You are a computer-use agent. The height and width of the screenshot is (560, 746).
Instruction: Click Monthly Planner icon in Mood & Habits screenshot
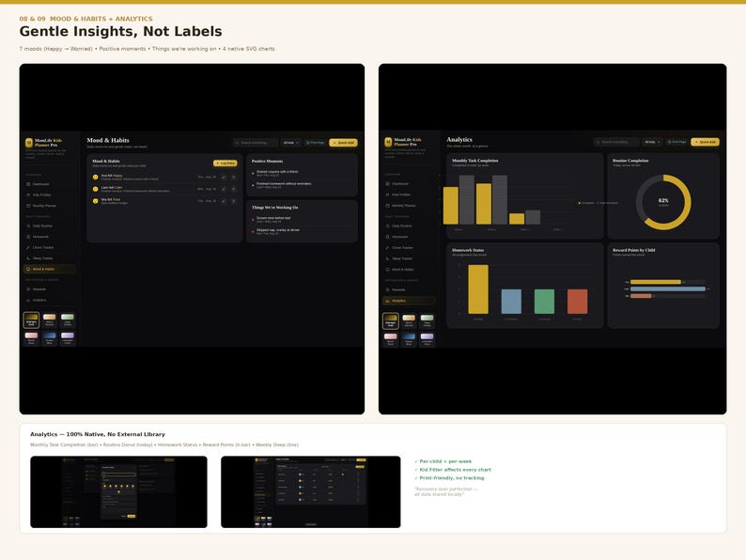coord(28,206)
